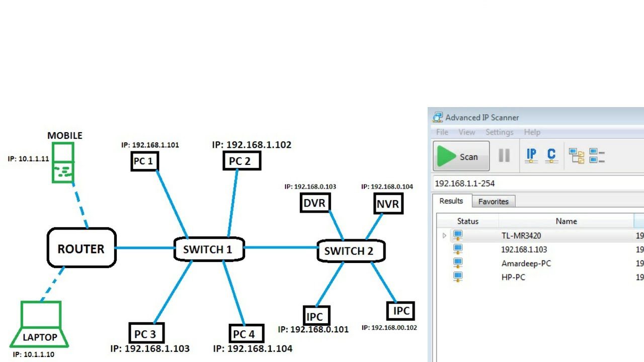Click the IP range input field
Screen dimensions: 644x362
point(533,184)
